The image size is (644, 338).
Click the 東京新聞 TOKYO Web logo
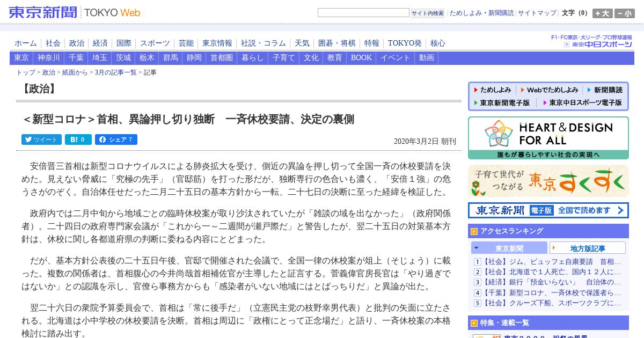75,12
